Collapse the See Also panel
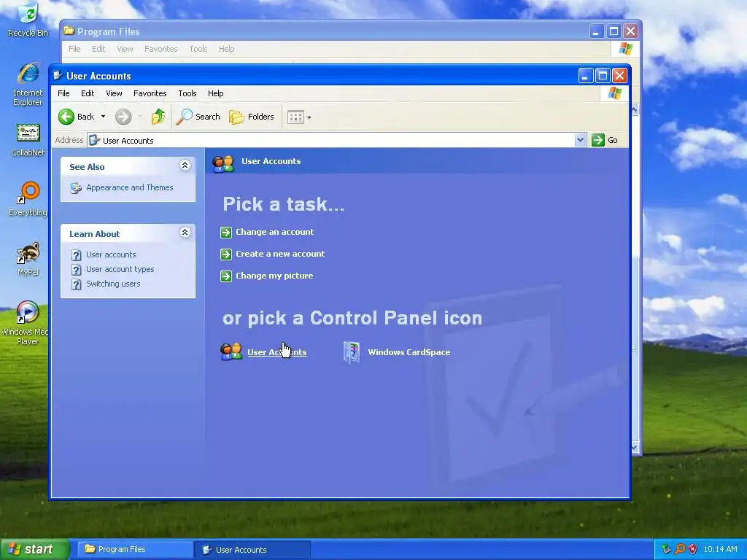Viewport: 747px width, 560px height. (x=185, y=166)
